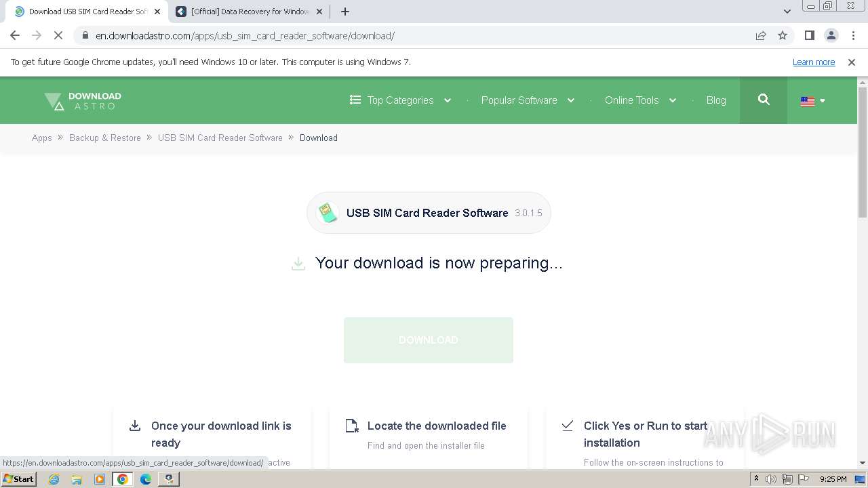Stop loading the page
Screen dimensions: 868x488
58,36
